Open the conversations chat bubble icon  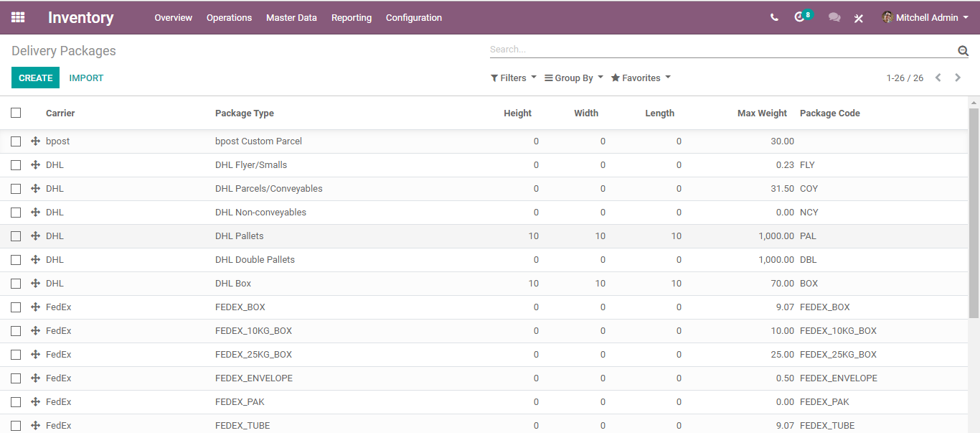[x=834, y=18]
